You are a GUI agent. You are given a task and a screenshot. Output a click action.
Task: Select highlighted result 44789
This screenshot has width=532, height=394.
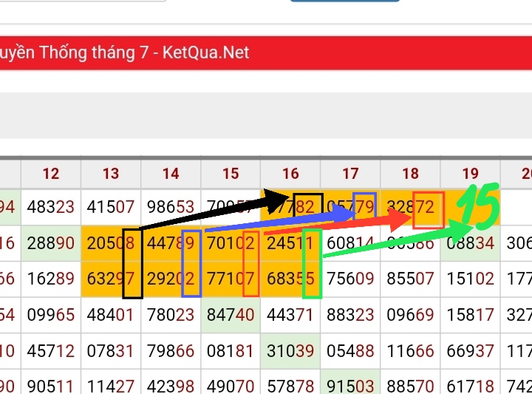pos(171,243)
